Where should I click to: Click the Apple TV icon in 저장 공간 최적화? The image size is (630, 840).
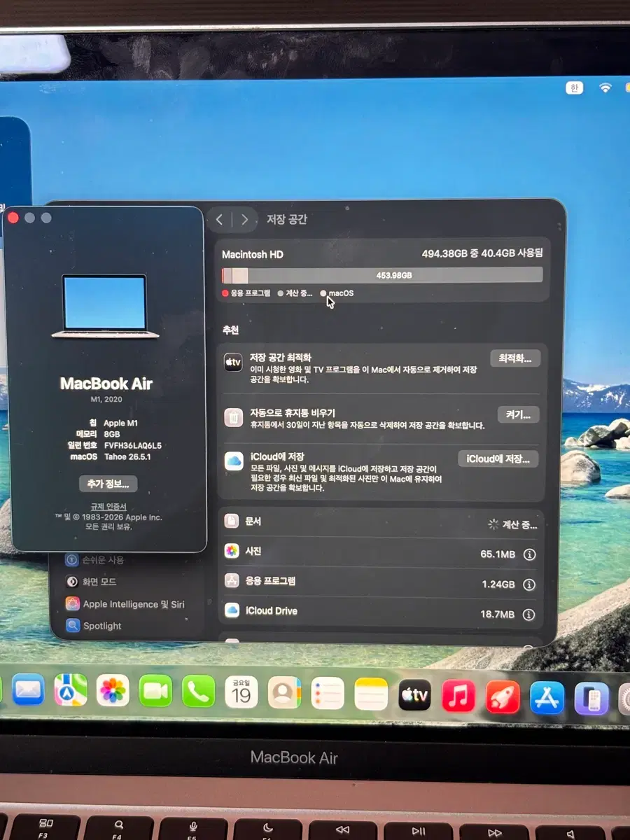tap(233, 361)
